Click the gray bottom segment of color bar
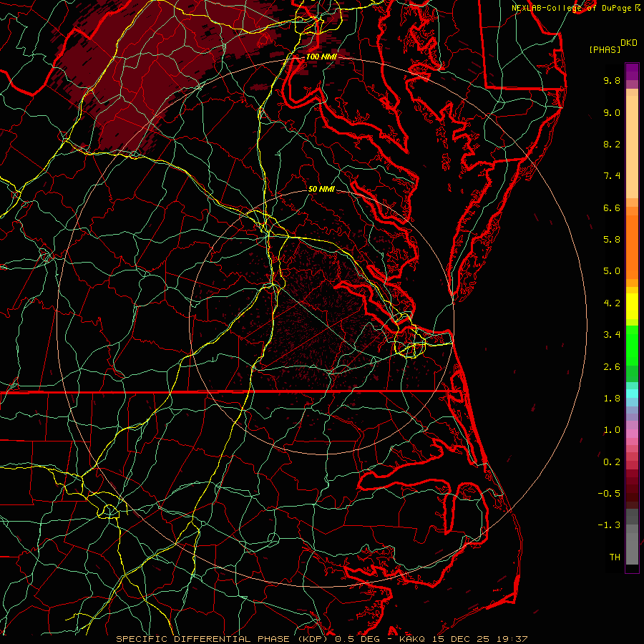 pyautogui.click(x=632, y=545)
